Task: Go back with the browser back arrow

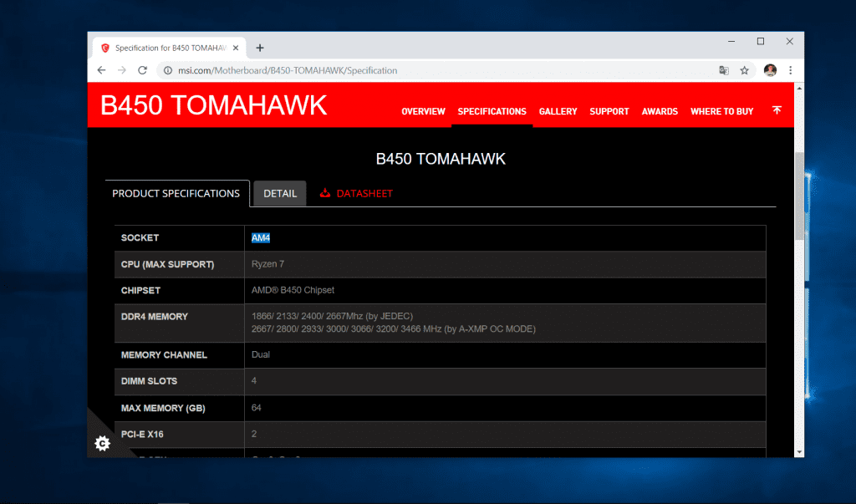Action: pos(101,70)
